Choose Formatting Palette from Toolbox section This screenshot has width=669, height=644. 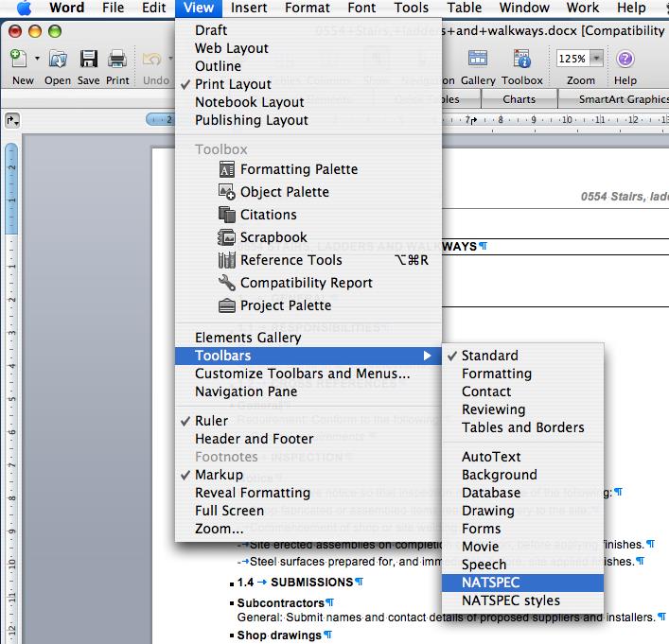(298, 169)
